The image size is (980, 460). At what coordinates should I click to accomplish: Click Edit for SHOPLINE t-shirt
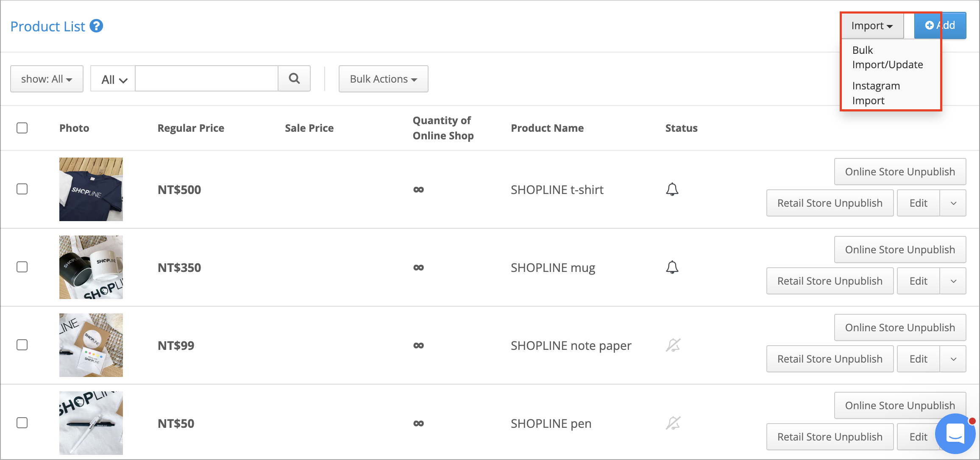point(919,203)
